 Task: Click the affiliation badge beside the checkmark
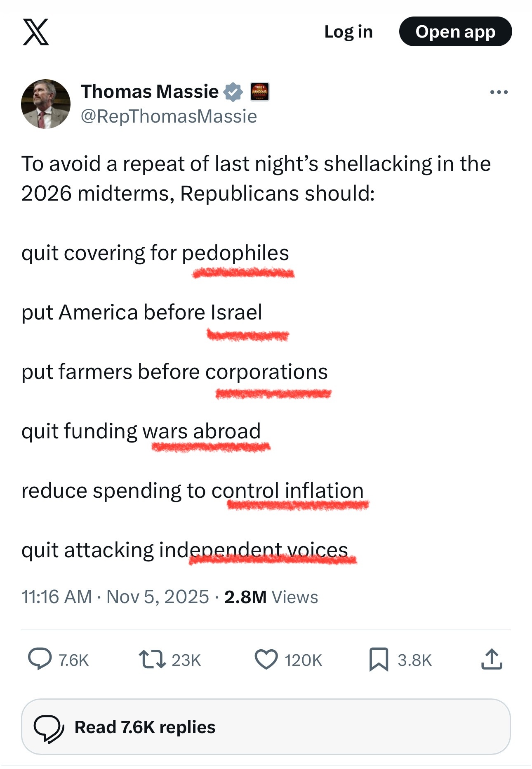(x=260, y=92)
